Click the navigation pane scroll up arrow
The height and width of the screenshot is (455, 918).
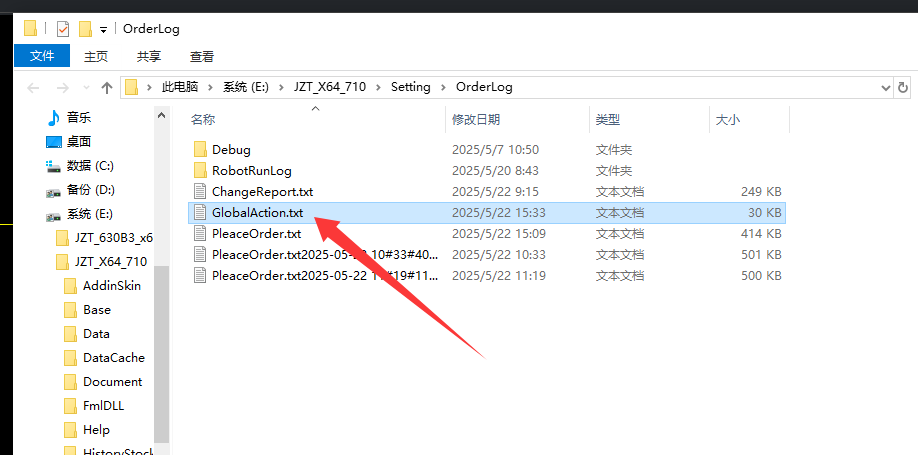click(x=162, y=116)
